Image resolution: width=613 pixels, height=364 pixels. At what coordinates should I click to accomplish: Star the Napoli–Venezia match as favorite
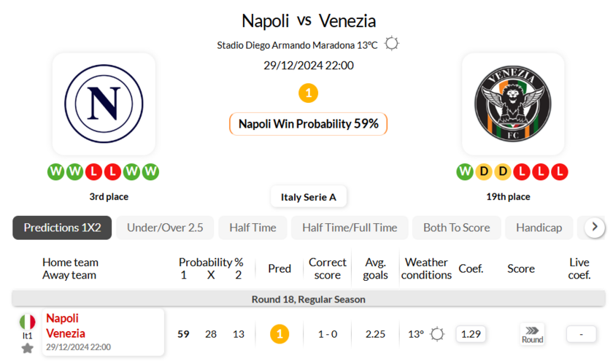point(28,348)
